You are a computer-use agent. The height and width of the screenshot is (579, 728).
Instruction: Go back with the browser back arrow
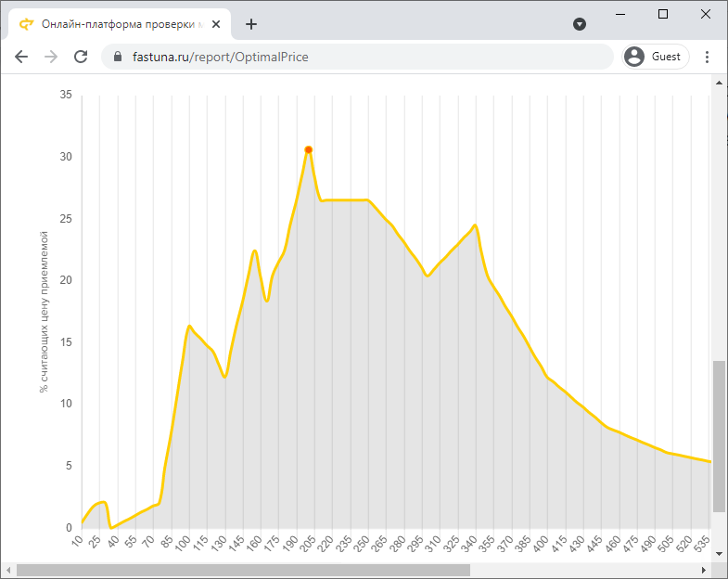(x=21, y=57)
